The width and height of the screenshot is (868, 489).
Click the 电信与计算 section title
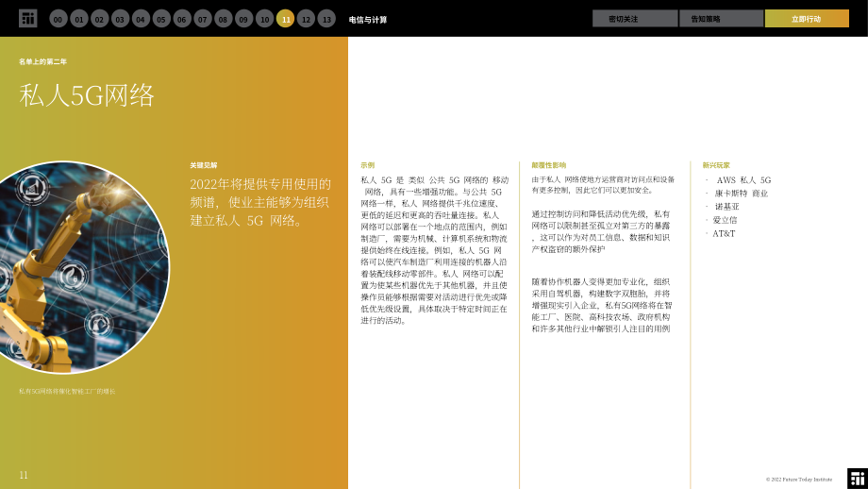pos(368,20)
